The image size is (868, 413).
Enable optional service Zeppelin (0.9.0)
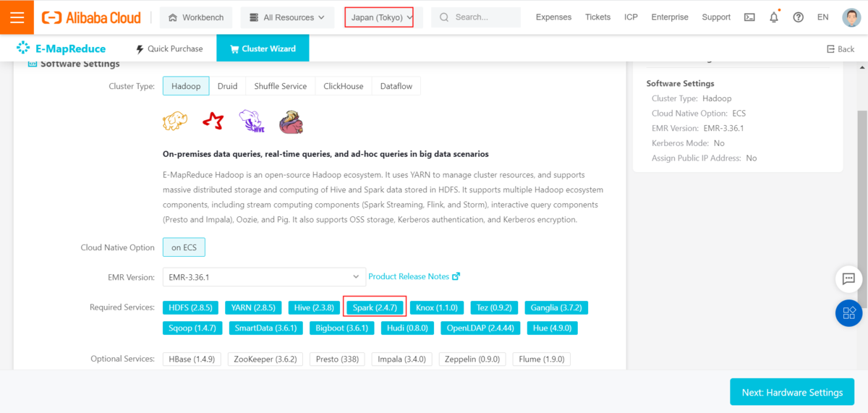click(x=472, y=359)
